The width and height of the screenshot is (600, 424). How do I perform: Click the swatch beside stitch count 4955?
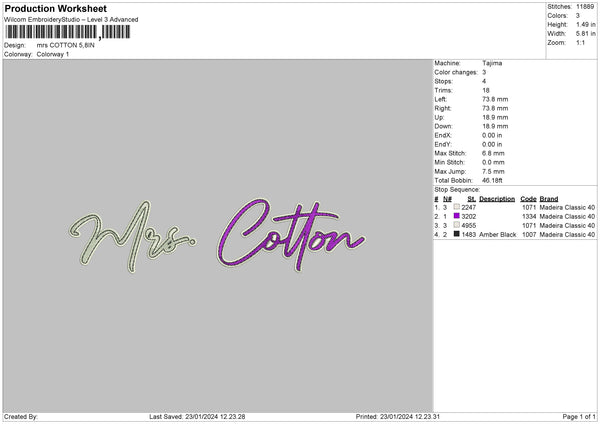[457, 225]
